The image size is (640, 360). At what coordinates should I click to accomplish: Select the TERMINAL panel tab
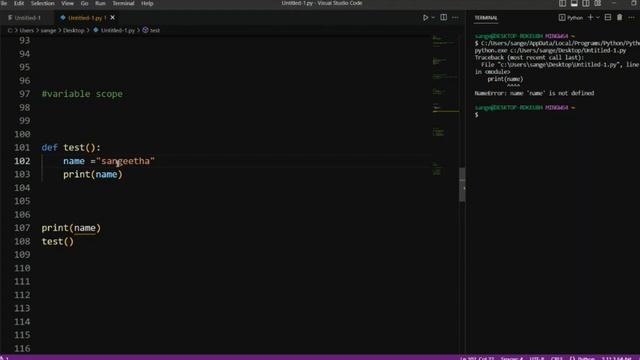pyautogui.click(x=486, y=18)
